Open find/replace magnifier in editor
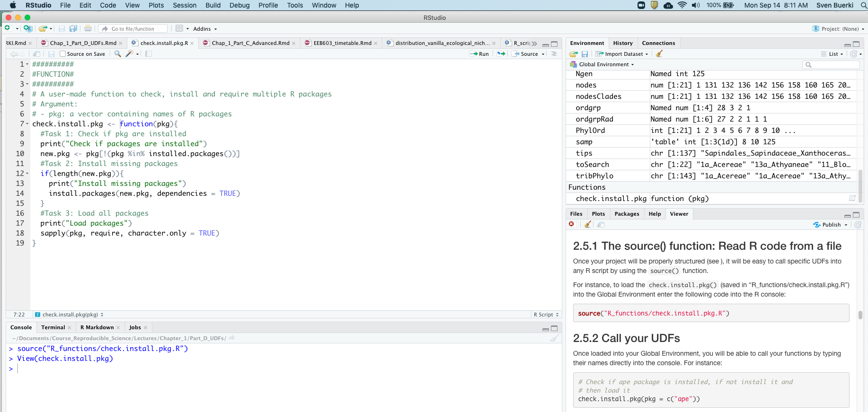868x412 pixels. coord(118,54)
